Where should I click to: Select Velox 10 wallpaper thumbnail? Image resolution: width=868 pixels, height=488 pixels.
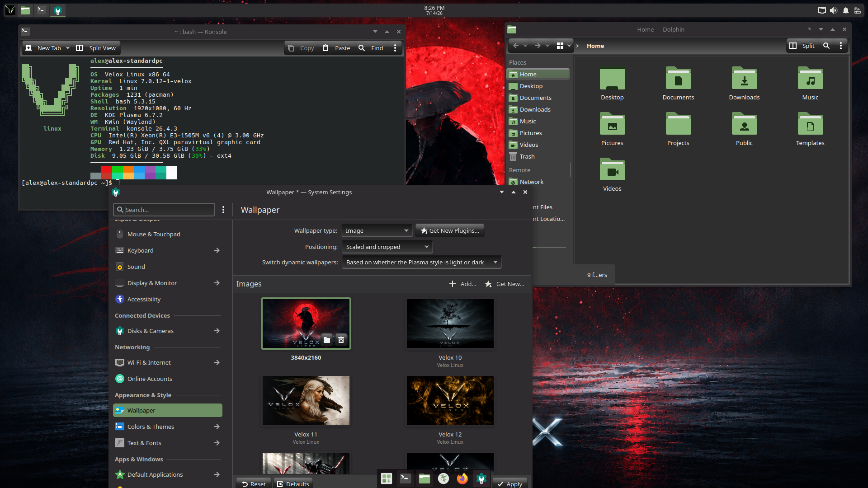pos(450,324)
